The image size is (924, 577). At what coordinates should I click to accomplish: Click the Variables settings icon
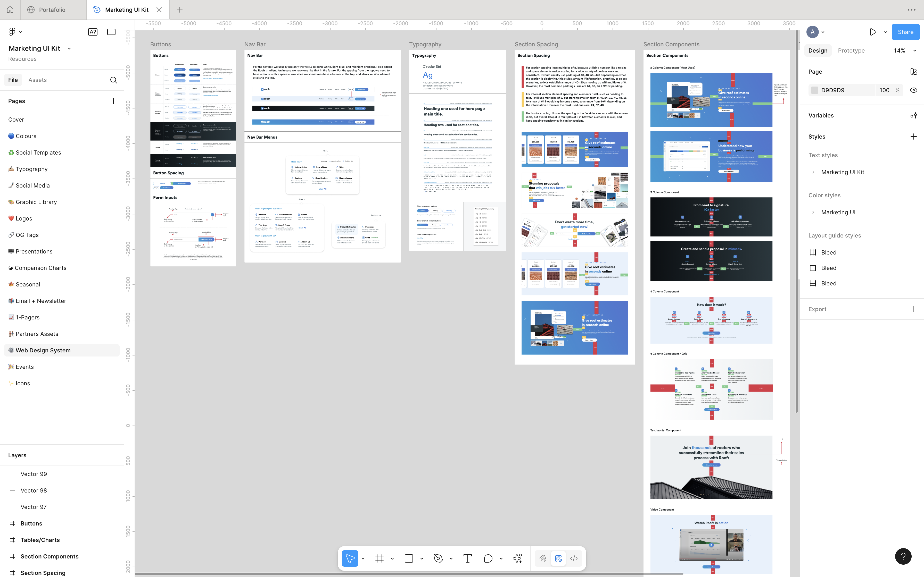tap(913, 116)
